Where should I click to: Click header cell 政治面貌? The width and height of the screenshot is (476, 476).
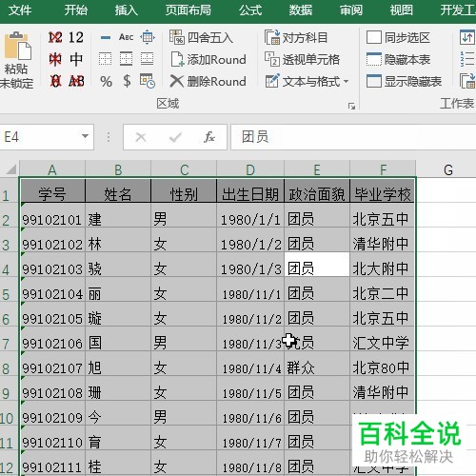point(317,191)
